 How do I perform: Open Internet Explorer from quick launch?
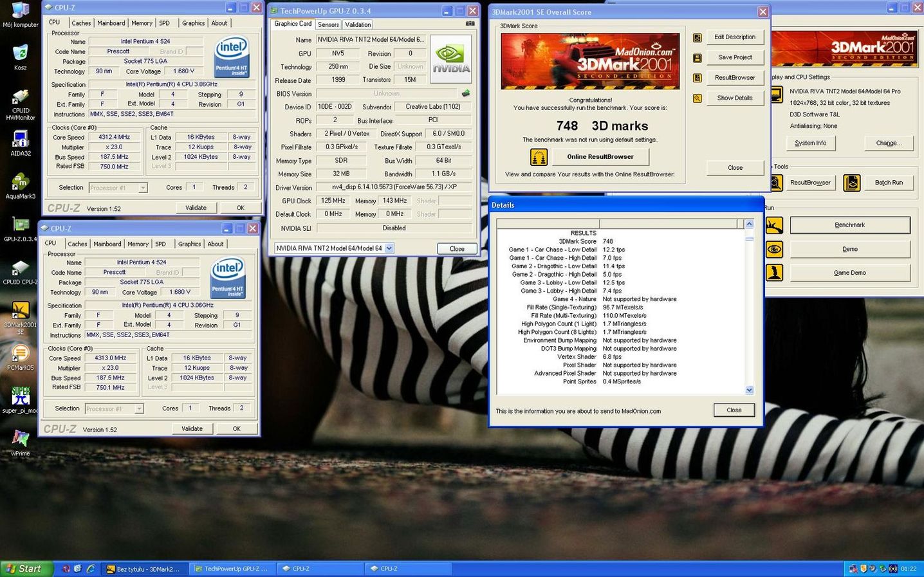coord(91,569)
